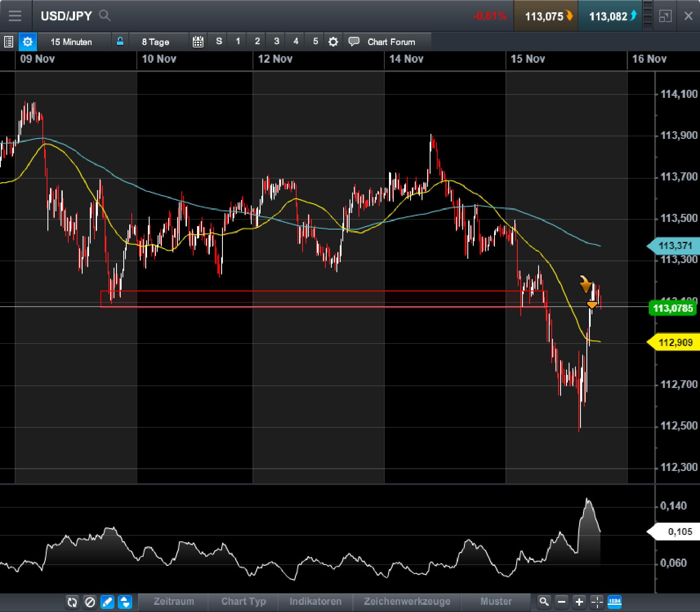Open the order book list icon

[8, 42]
